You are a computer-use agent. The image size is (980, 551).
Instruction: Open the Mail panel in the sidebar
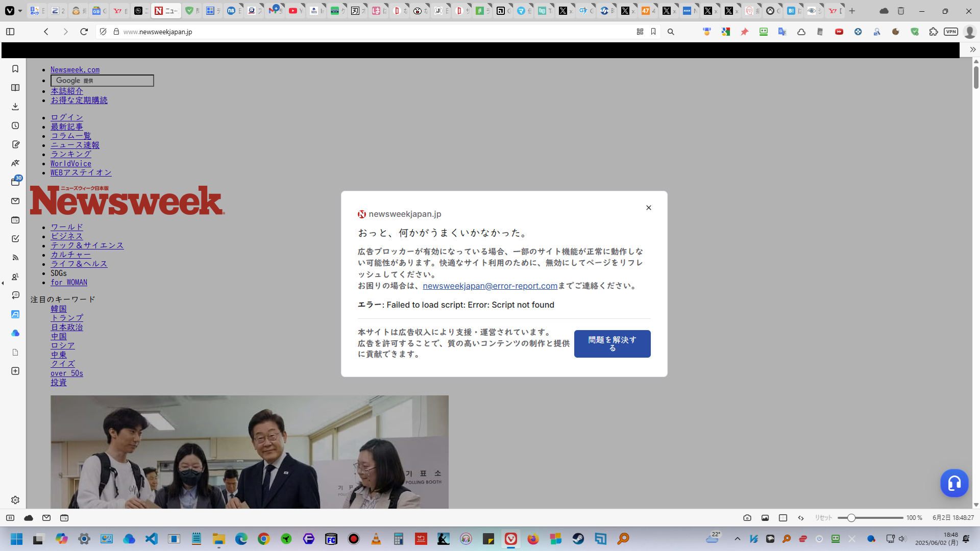15,201
